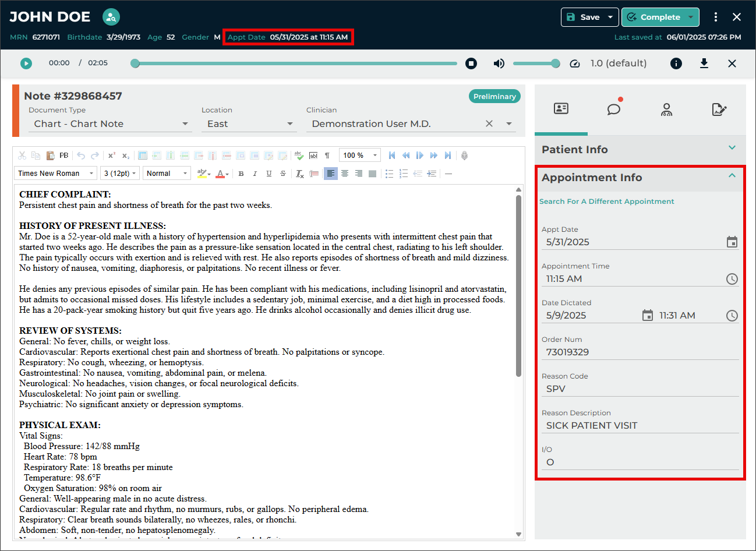This screenshot has height=551, width=756.
Task: Click the patient search icon beside John Doe
Action: tap(111, 17)
